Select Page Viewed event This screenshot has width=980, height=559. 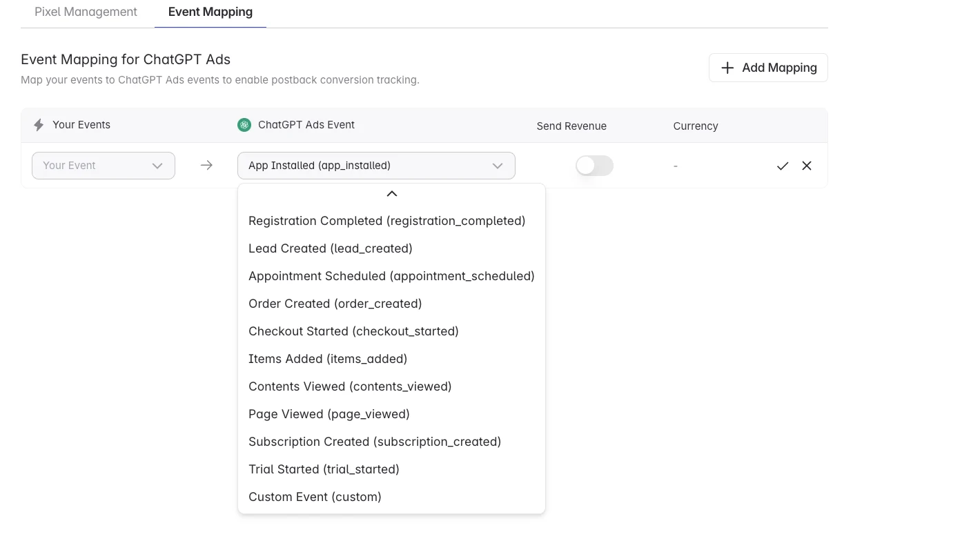coord(391,414)
